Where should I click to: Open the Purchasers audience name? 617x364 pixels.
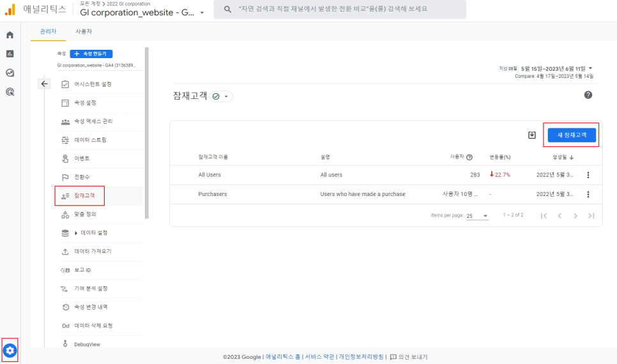(213, 194)
